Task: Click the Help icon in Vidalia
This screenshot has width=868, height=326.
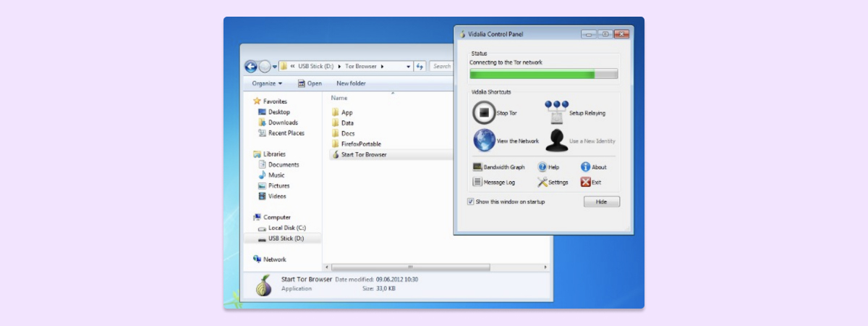Action: tap(542, 167)
